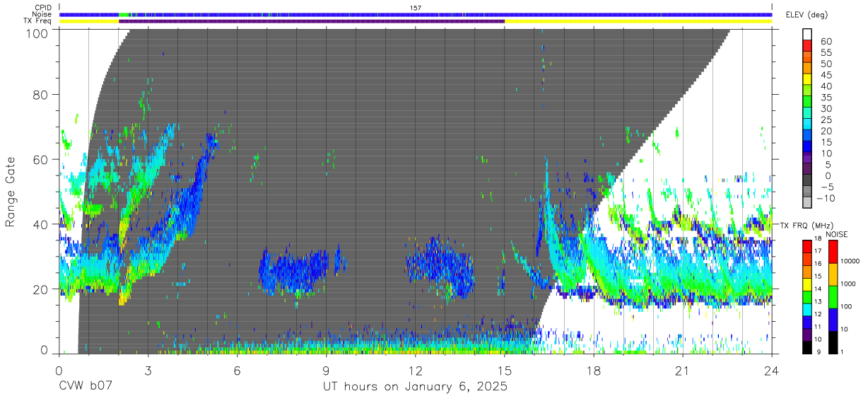Click the CPID label at top left
868x401 pixels.
(x=42, y=8)
